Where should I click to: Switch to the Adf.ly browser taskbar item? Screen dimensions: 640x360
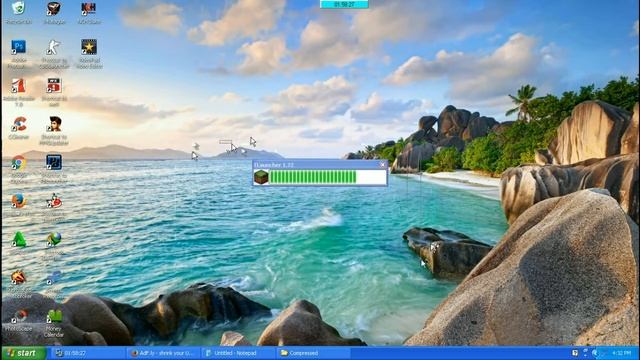pyautogui.click(x=164, y=353)
